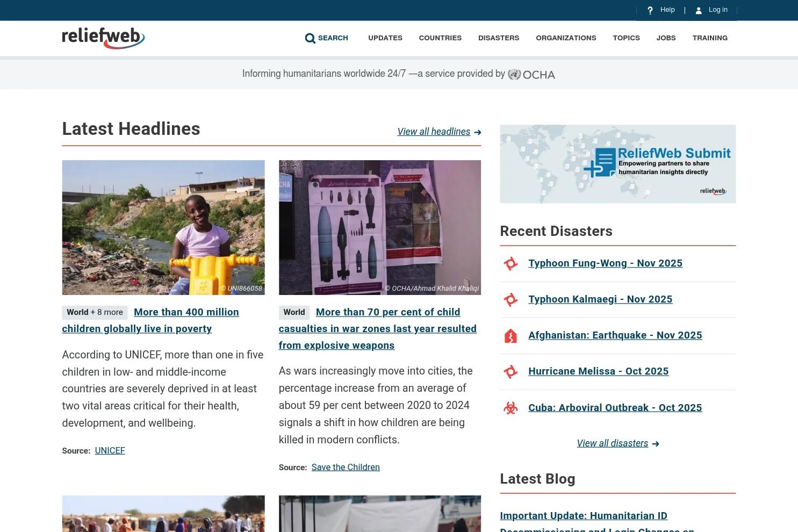Click the World tag on explosive weapons article
The height and width of the screenshot is (532, 798).
tap(294, 312)
